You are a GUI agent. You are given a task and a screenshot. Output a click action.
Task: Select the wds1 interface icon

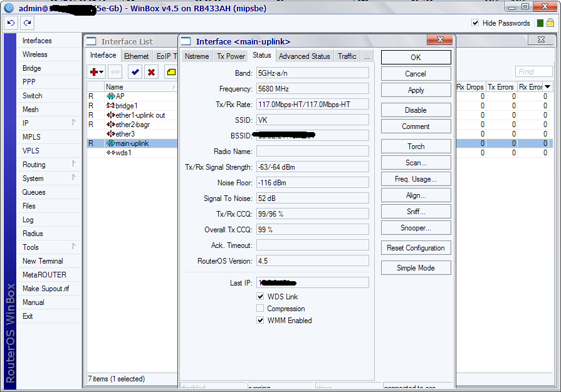click(x=110, y=153)
